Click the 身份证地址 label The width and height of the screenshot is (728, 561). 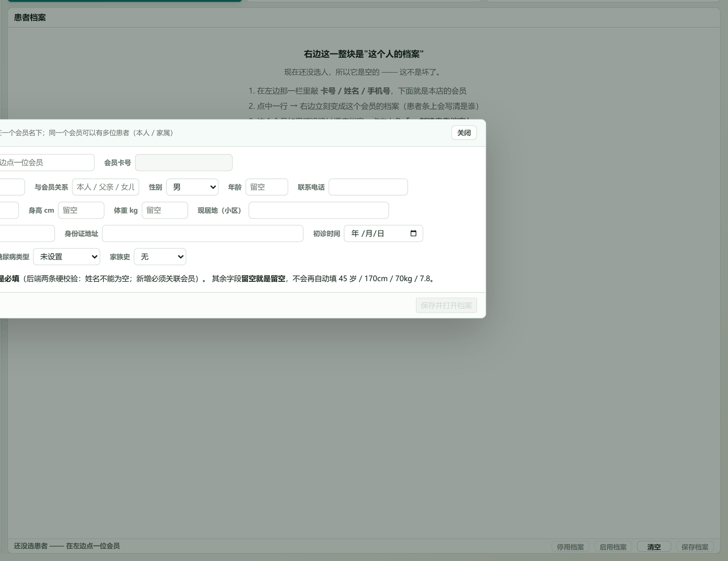click(x=82, y=234)
